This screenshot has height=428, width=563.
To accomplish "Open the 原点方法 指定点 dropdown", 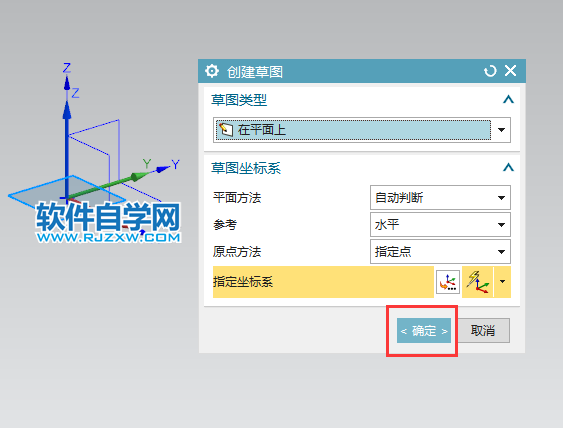I will pyautogui.click(x=440, y=252).
